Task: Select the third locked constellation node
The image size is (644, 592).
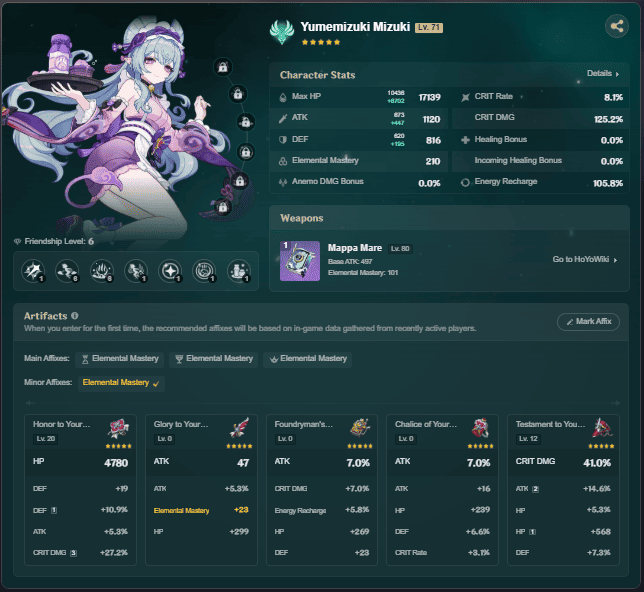Action: [246, 122]
